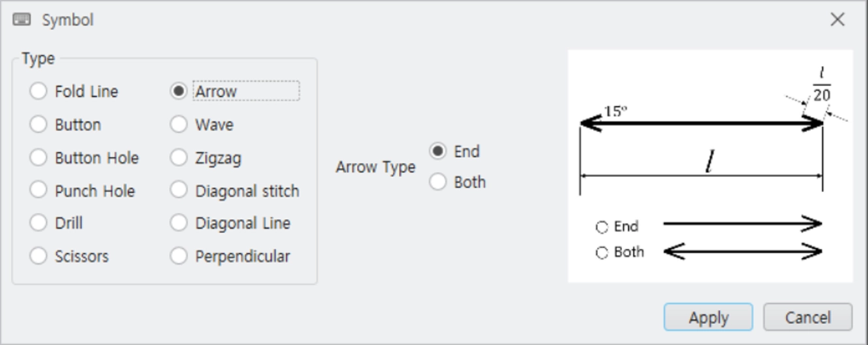Set Arrow Type to Both

[x=458, y=182]
